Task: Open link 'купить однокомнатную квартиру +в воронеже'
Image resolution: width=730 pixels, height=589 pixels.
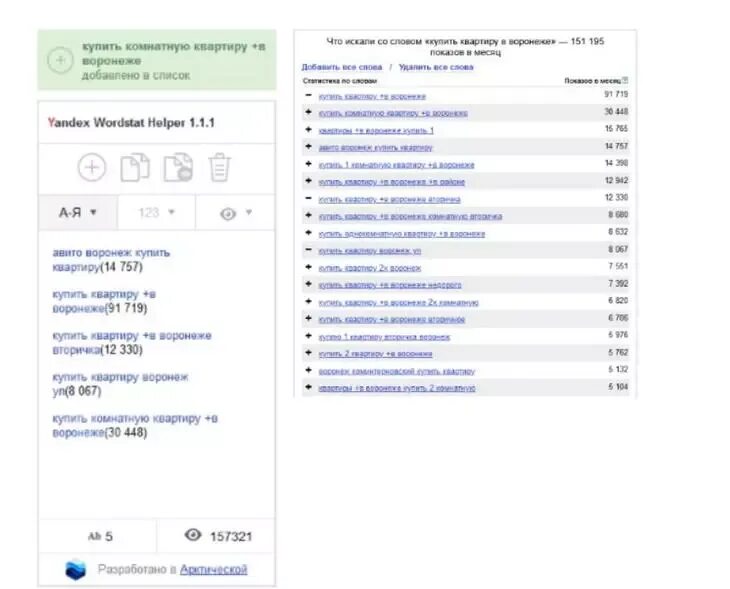Action: [401, 234]
